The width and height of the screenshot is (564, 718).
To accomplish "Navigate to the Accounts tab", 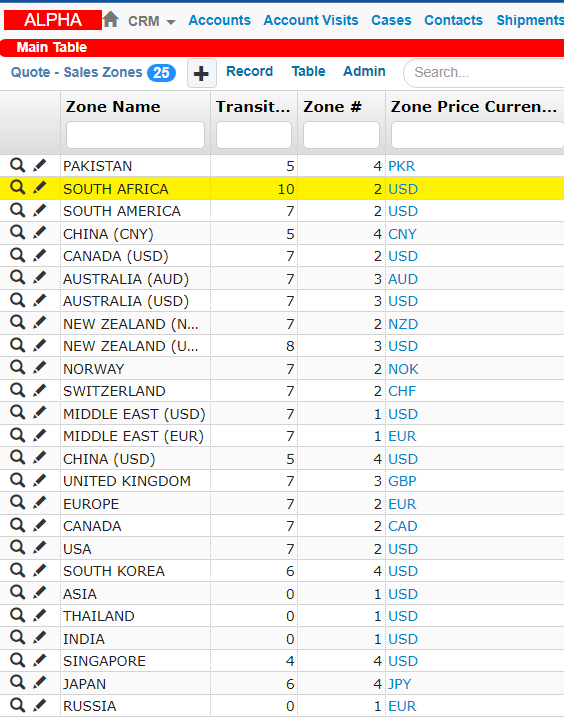I will point(219,20).
